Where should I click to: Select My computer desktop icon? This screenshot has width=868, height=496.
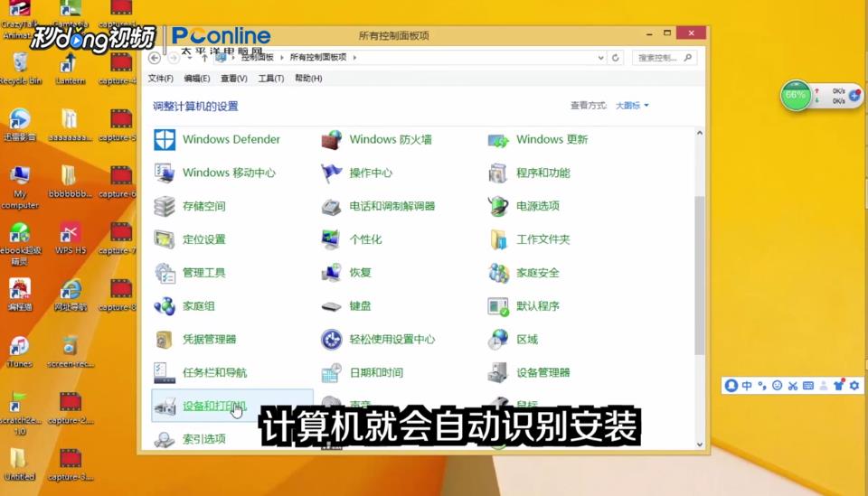click(x=20, y=187)
